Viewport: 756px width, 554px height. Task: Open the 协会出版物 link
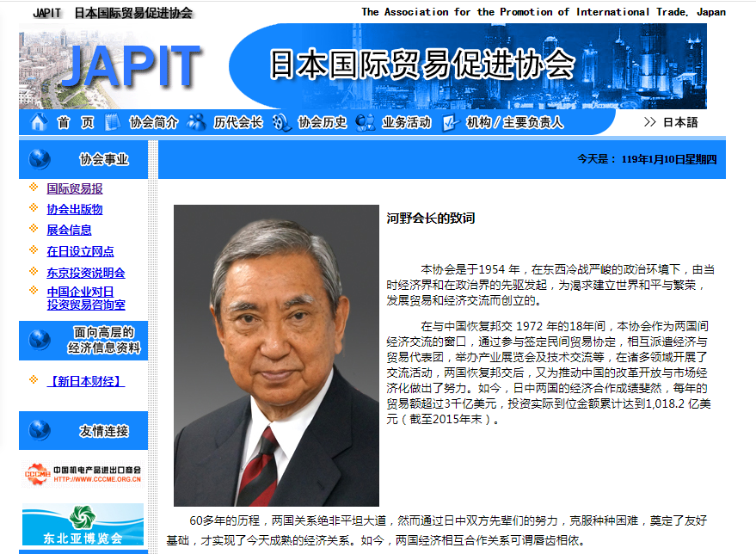(x=75, y=209)
